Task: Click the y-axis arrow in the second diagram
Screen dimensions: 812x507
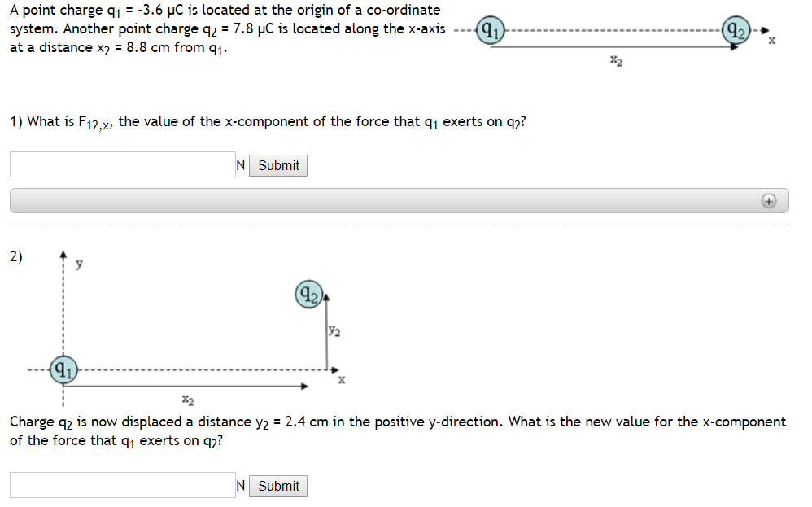Action: click(65, 254)
